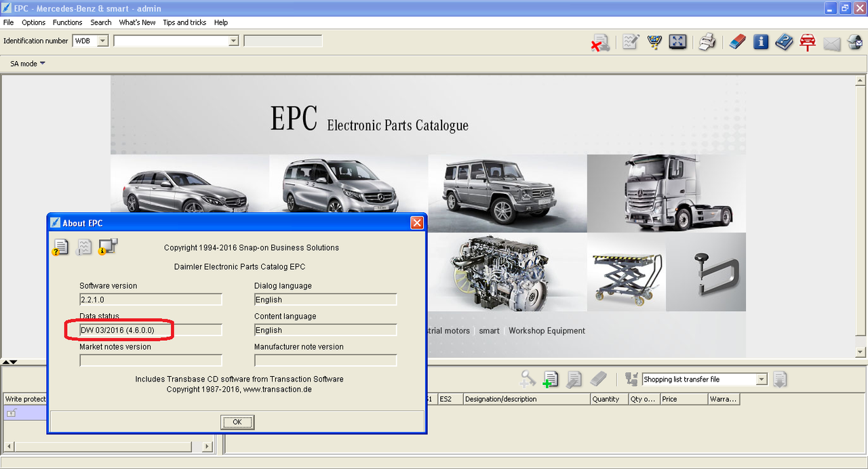Click the Warra... column header
Screen dimensions: 868x469
[723, 399]
